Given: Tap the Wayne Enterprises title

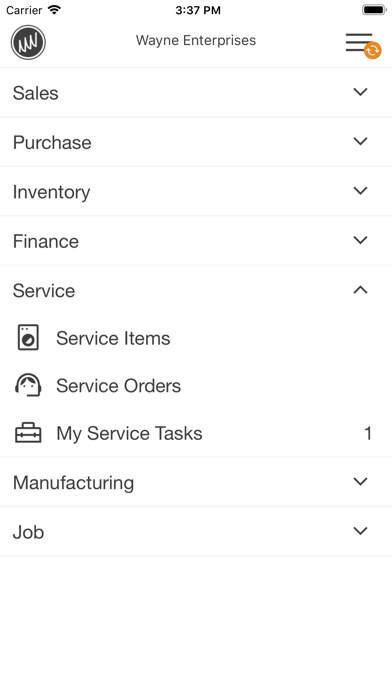Looking at the screenshot, I should tap(196, 40).
